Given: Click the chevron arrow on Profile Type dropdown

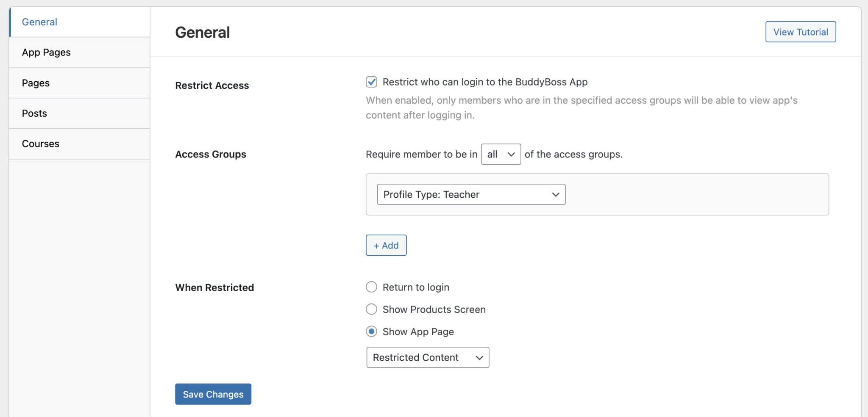Looking at the screenshot, I should point(555,195).
